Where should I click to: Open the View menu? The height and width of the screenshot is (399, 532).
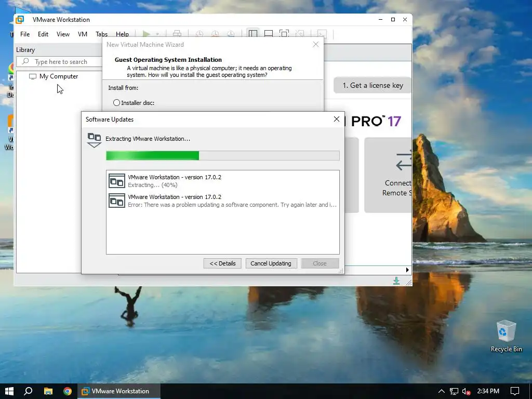(63, 34)
